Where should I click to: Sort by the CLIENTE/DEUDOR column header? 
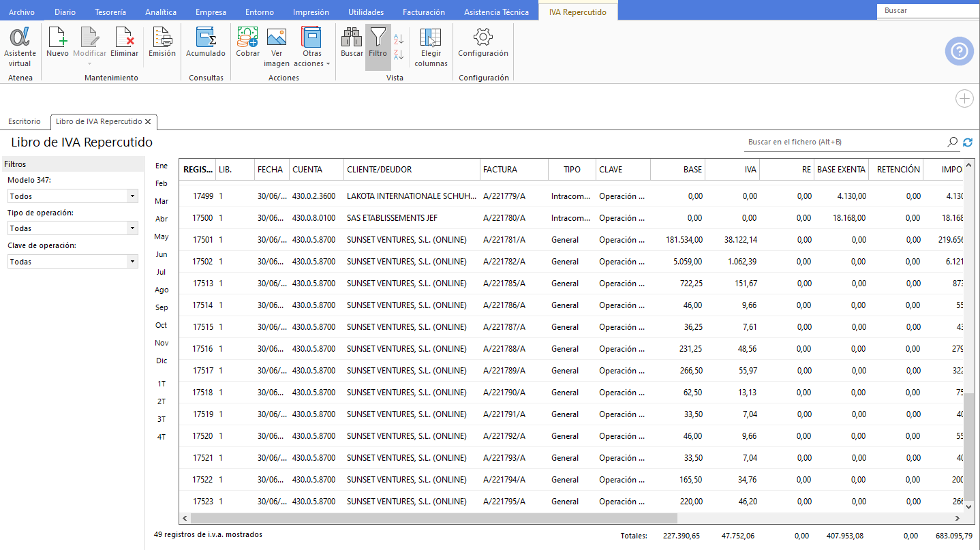point(412,170)
